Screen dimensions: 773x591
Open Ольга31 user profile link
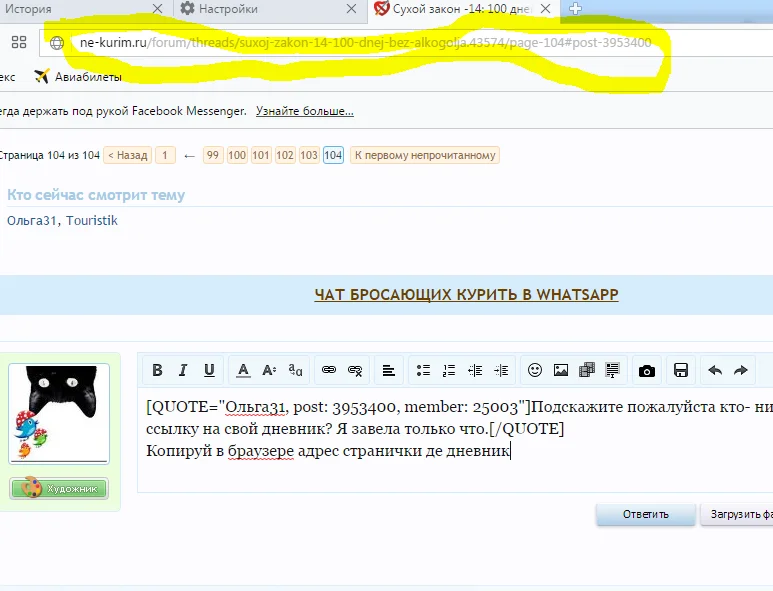coord(32,220)
